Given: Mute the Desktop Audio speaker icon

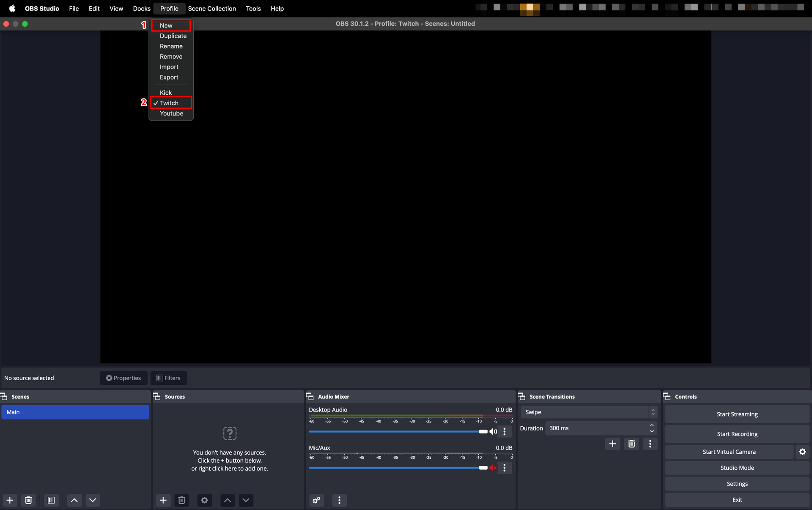Looking at the screenshot, I should point(493,431).
